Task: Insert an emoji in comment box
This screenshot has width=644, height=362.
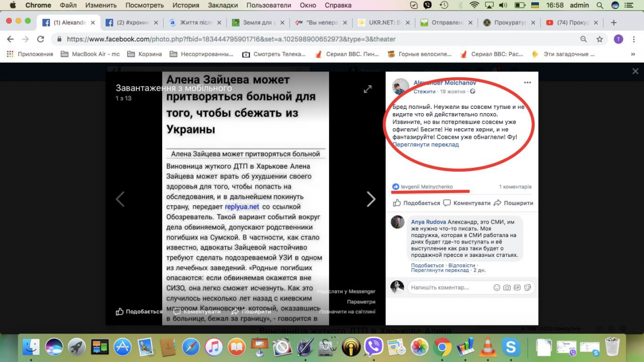Action: 496,288
